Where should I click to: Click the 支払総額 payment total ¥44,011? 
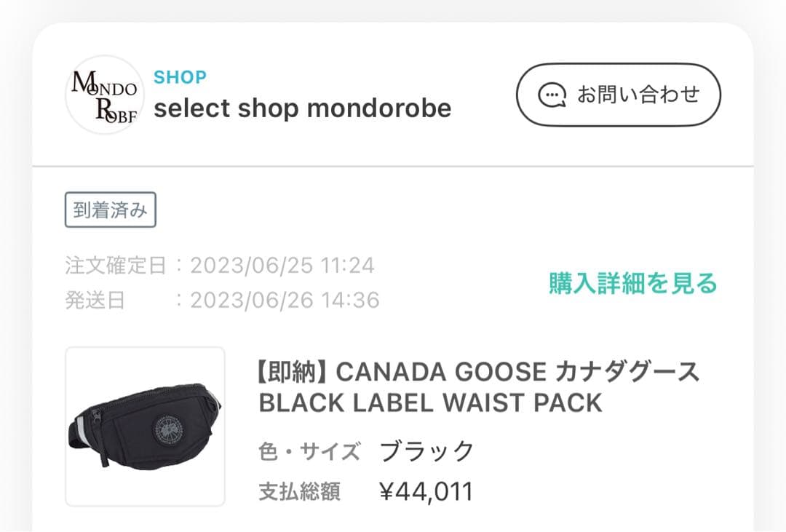click(x=426, y=491)
